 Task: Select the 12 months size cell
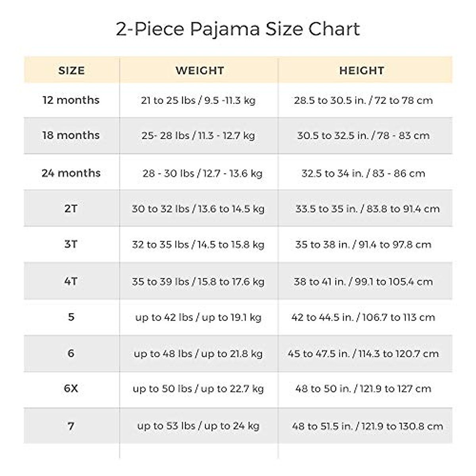click(71, 100)
